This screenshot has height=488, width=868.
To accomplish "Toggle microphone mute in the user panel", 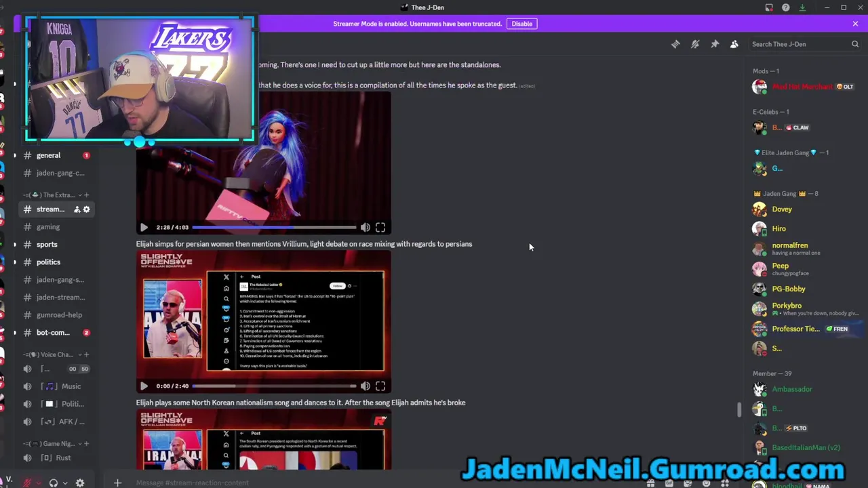I will click(28, 483).
